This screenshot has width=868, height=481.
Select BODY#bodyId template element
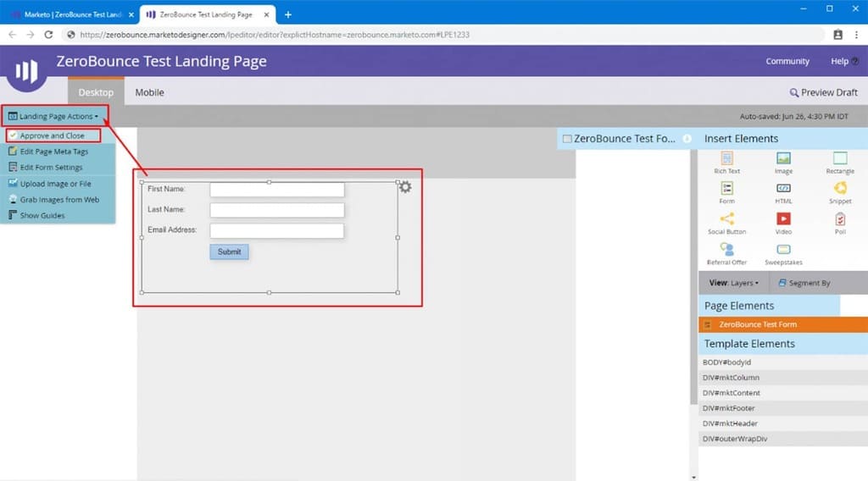tap(782, 362)
